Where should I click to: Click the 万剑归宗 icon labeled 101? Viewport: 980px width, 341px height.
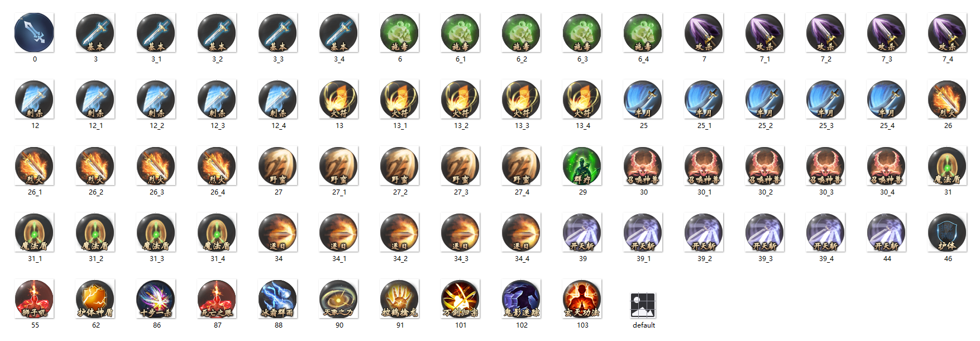tap(461, 299)
